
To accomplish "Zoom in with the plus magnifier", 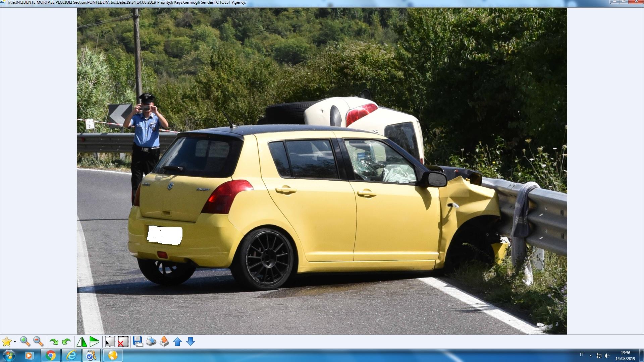I will pos(25,342).
